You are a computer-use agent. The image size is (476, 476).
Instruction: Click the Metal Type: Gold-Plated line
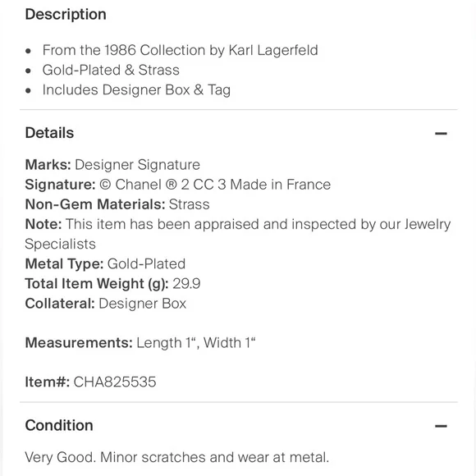(x=105, y=263)
